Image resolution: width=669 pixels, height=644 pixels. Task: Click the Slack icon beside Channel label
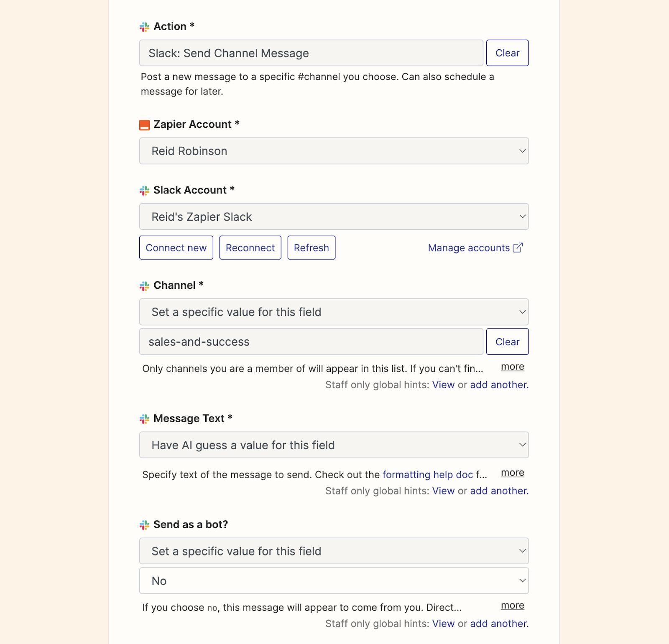tap(144, 286)
